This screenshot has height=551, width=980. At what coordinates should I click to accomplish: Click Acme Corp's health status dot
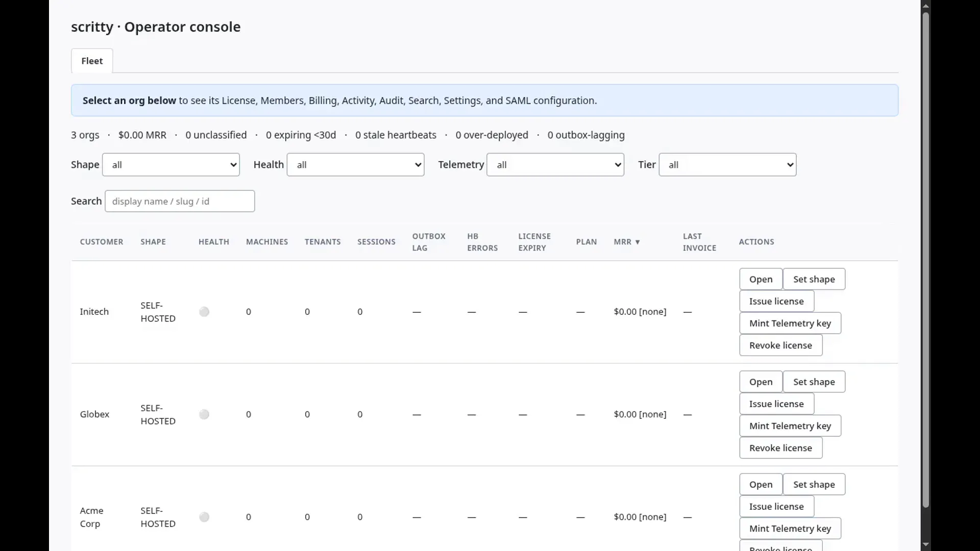[x=204, y=517]
